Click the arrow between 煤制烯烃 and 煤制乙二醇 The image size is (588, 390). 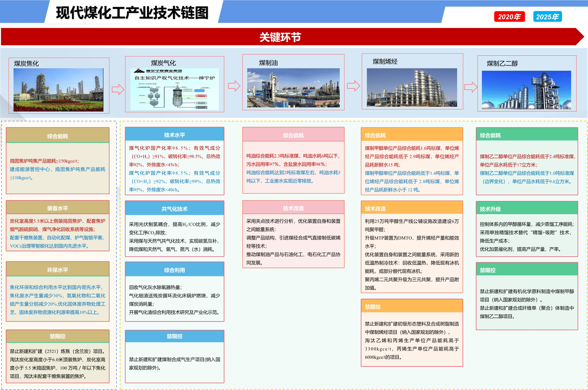pyautogui.click(x=471, y=87)
